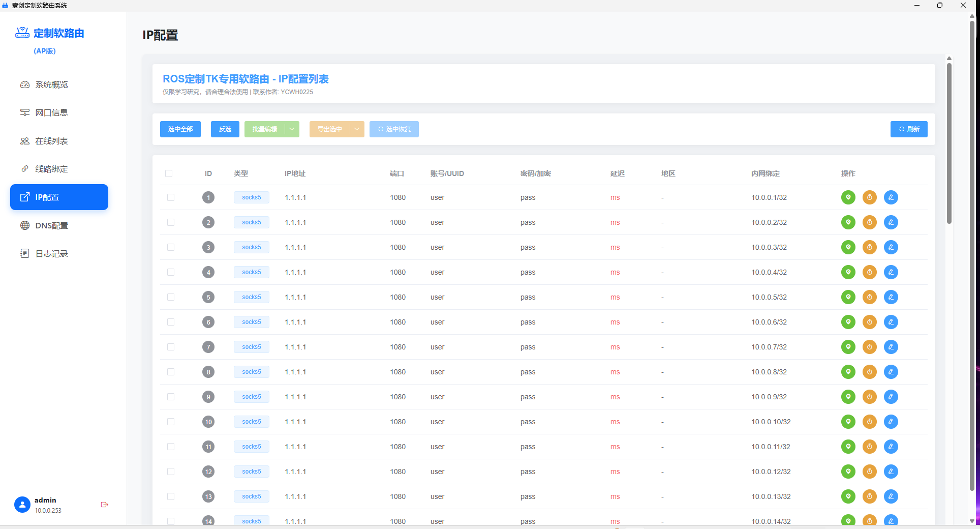
Task: Click the blue edit icon for row 2
Action: click(x=891, y=222)
